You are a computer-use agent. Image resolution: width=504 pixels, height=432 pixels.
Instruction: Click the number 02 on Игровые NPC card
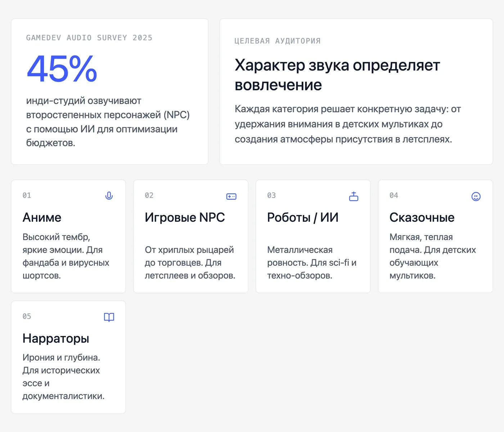[149, 195]
